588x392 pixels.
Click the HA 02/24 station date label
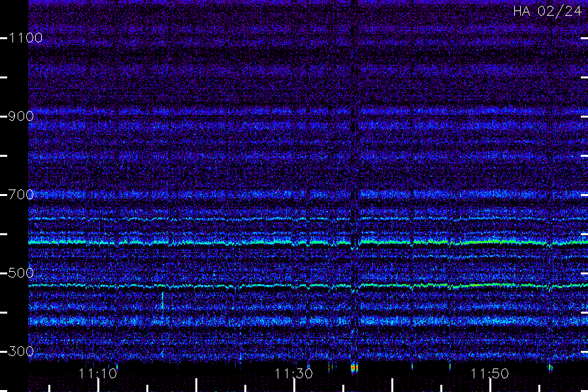click(x=547, y=11)
